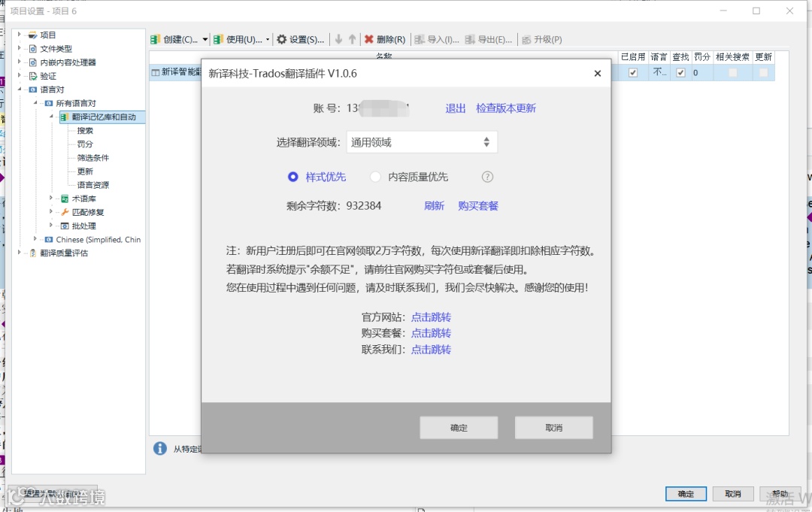
Task: Select 内嵌内容处理器 tree node
Action: click(68, 62)
